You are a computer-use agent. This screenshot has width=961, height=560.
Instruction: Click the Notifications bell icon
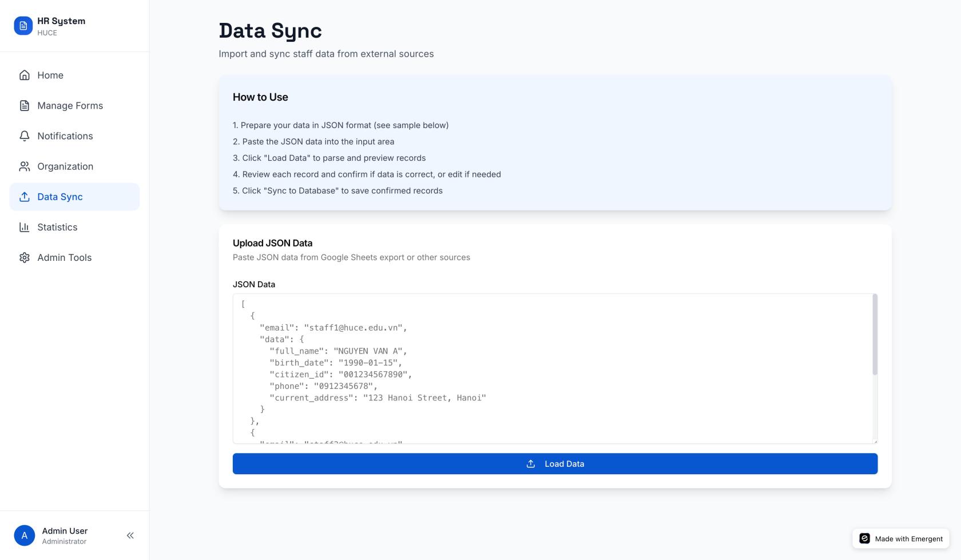[x=24, y=136]
